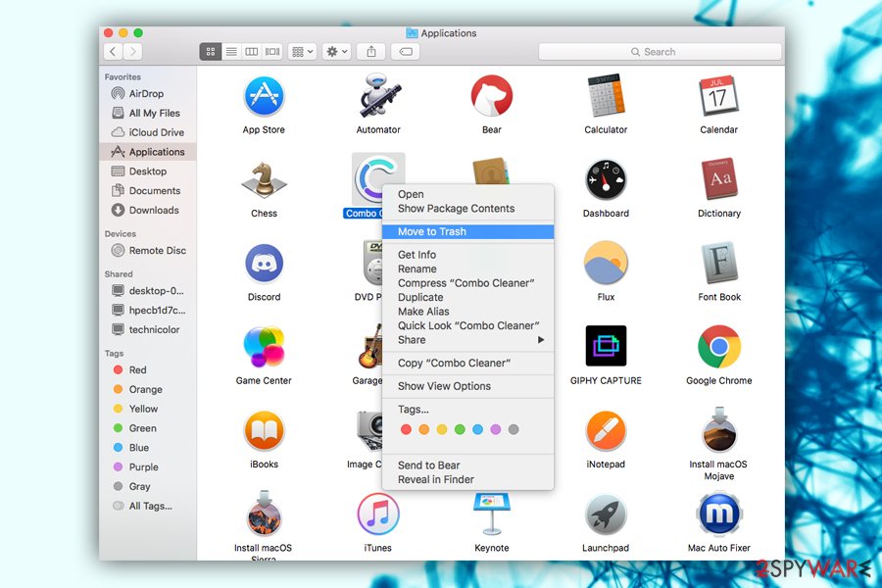Viewport: 882px width, 588px height.
Task: Select the Calculator app icon
Action: [606, 96]
